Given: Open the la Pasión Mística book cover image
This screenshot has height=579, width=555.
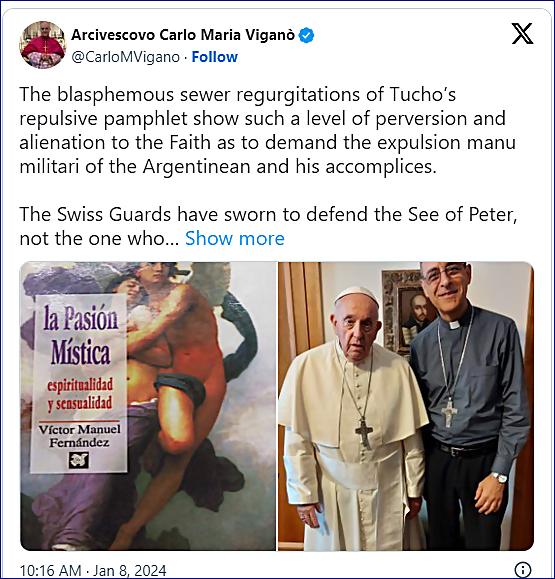Looking at the screenshot, I should click(148, 406).
